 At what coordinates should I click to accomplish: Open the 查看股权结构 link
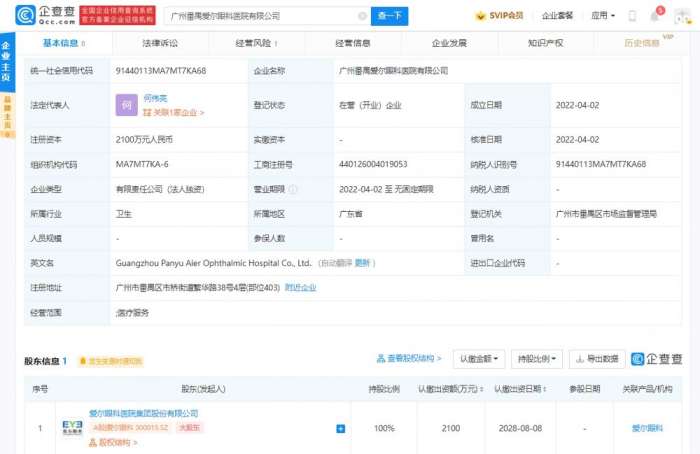(409, 358)
